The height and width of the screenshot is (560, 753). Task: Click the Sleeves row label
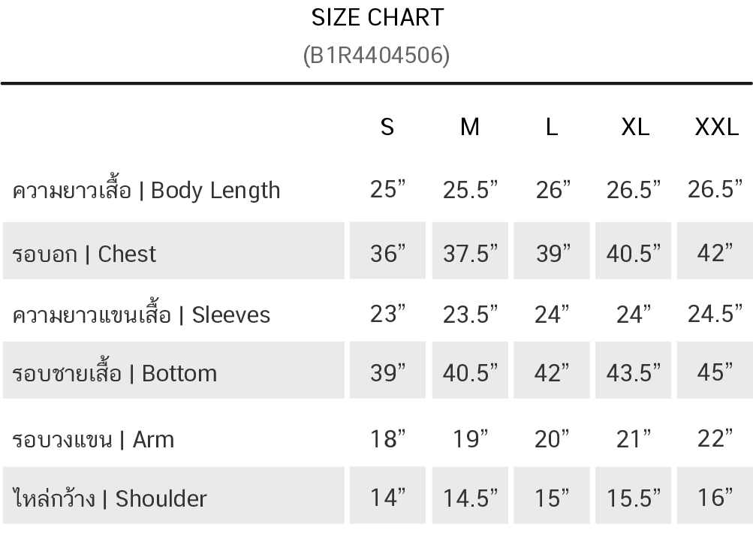point(141,315)
